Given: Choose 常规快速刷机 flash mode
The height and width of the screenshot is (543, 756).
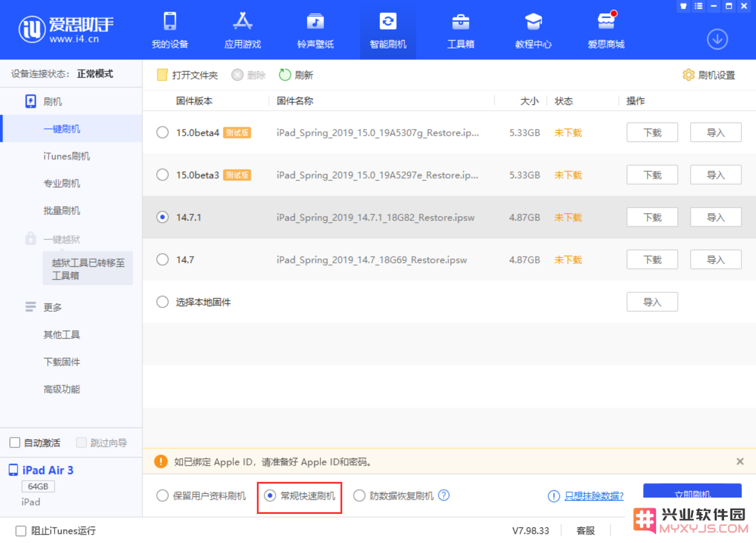Looking at the screenshot, I should tap(270, 496).
